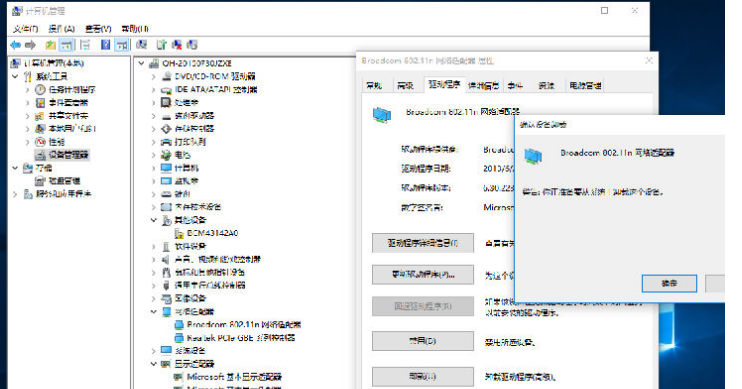Image resolution: width=742 pixels, height=389 pixels.
Task: Collapse the 系统工具 node
Action: pos(16,76)
